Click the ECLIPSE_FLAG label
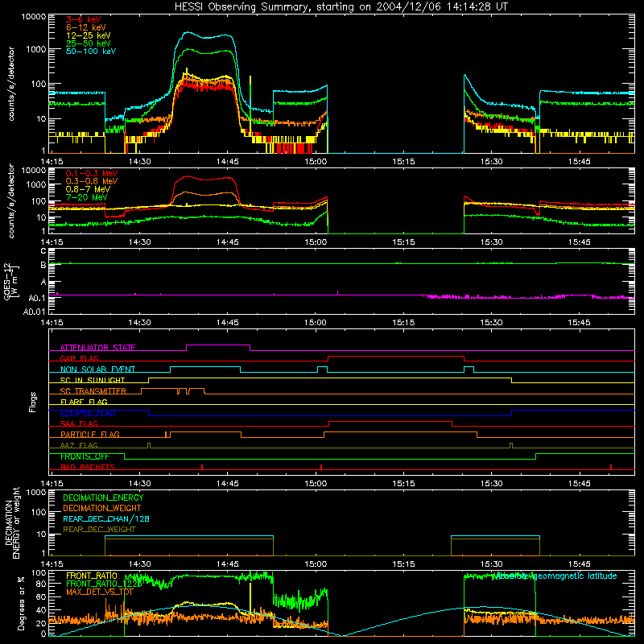This screenshot has width=644, height=644. click(88, 413)
